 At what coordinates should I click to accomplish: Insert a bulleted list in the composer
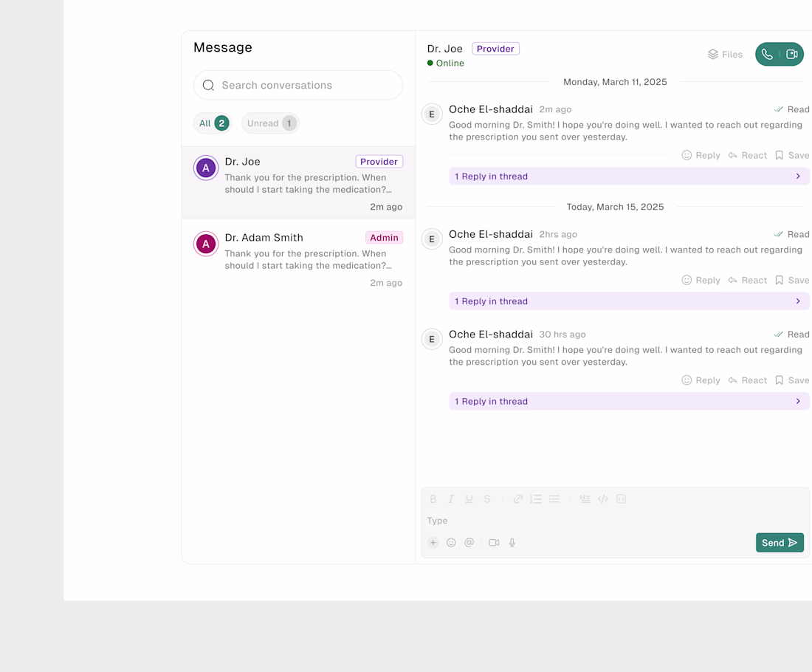[554, 499]
